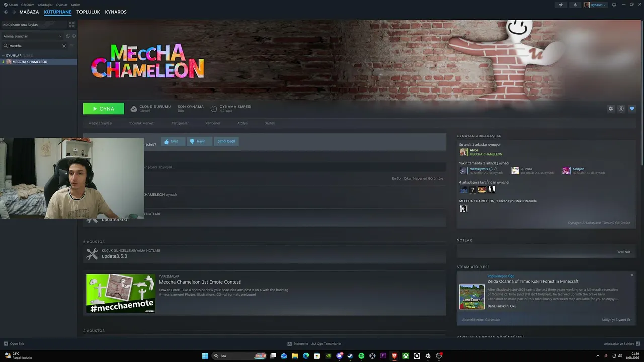This screenshot has height=362, width=644.
Task: Click the meccha search field
Action: point(34,46)
